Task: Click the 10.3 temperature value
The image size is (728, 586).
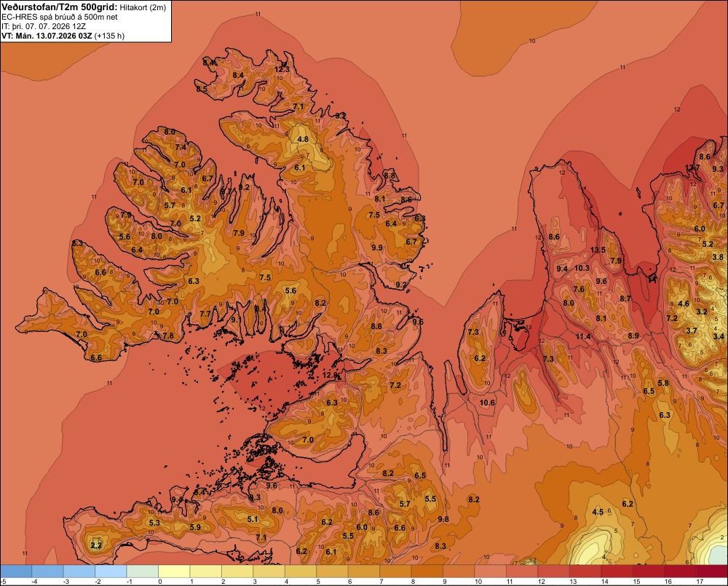Action: click(x=582, y=268)
